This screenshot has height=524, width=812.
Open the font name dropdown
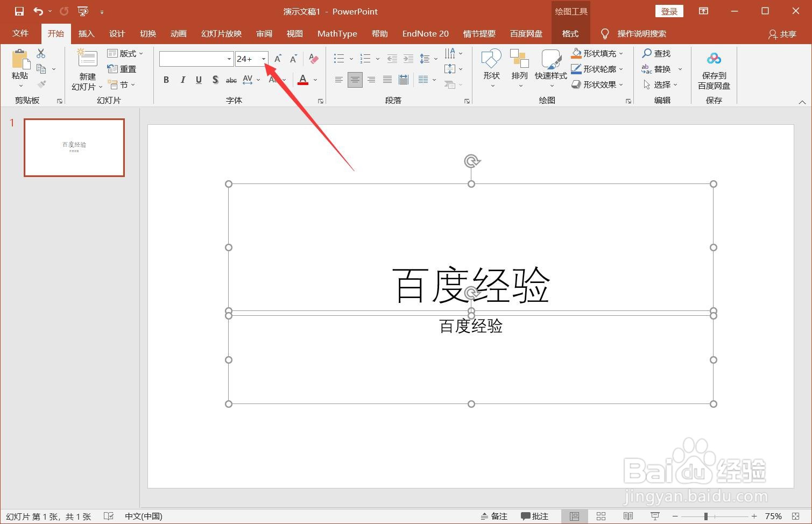[x=229, y=59]
